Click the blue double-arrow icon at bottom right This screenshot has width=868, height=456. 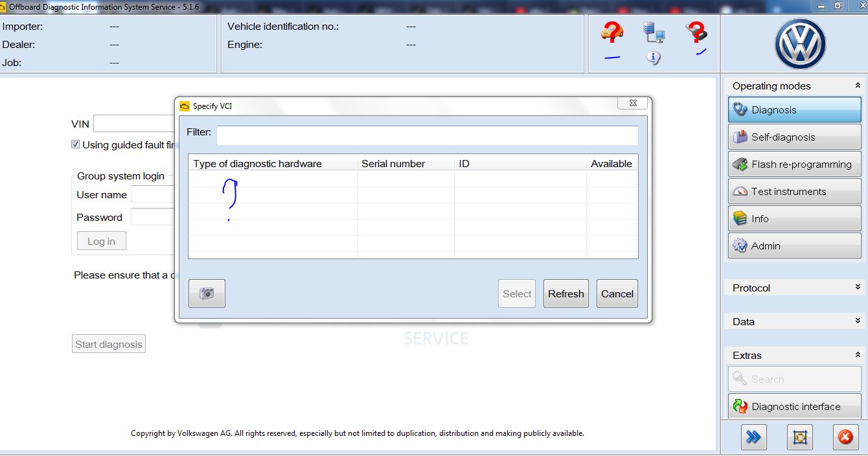(753, 437)
